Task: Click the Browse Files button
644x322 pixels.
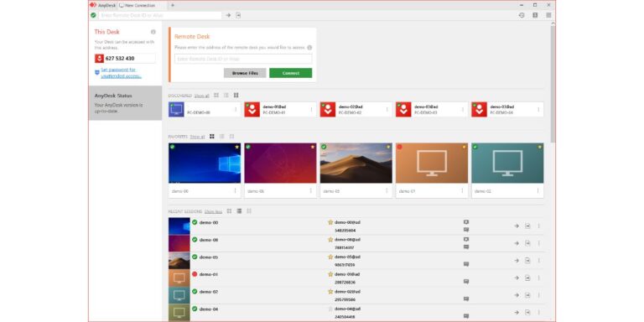Action: click(x=245, y=73)
